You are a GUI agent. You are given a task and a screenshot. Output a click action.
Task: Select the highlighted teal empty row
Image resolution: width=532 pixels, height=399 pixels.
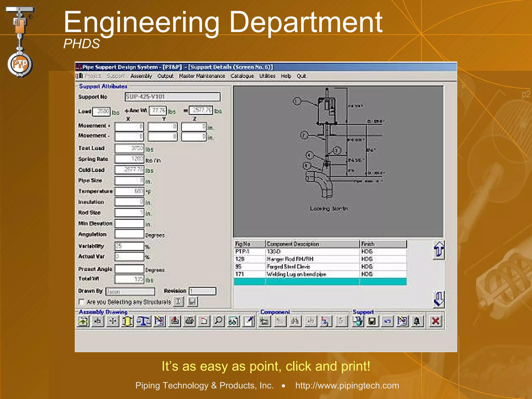pos(320,282)
